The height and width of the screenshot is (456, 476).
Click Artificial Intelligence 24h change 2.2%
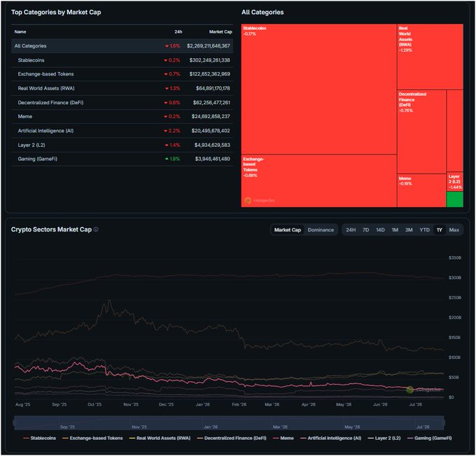coord(171,131)
